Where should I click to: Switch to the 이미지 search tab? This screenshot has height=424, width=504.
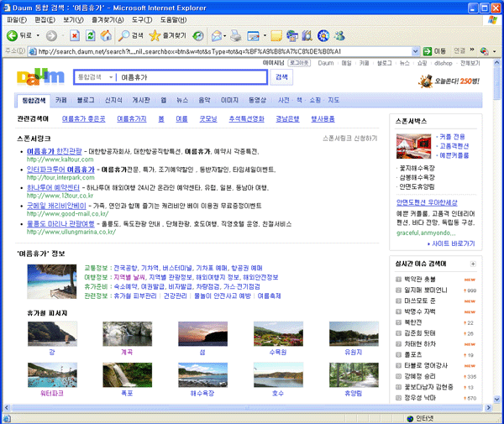tap(229, 100)
